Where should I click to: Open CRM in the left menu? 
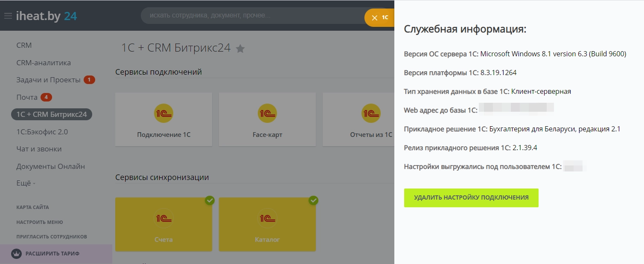pyautogui.click(x=24, y=45)
